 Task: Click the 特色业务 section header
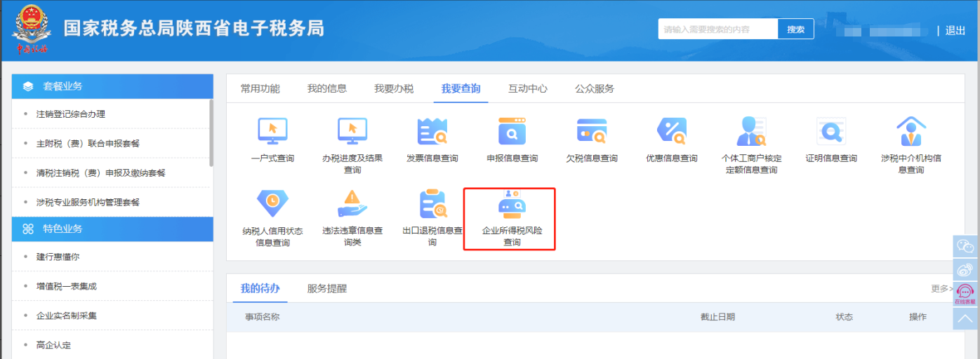[112, 229]
